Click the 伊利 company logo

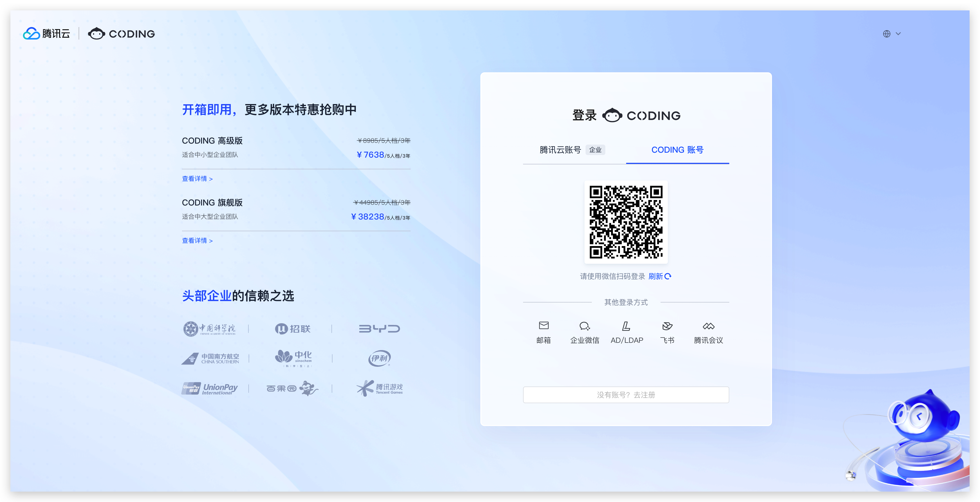(379, 358)
